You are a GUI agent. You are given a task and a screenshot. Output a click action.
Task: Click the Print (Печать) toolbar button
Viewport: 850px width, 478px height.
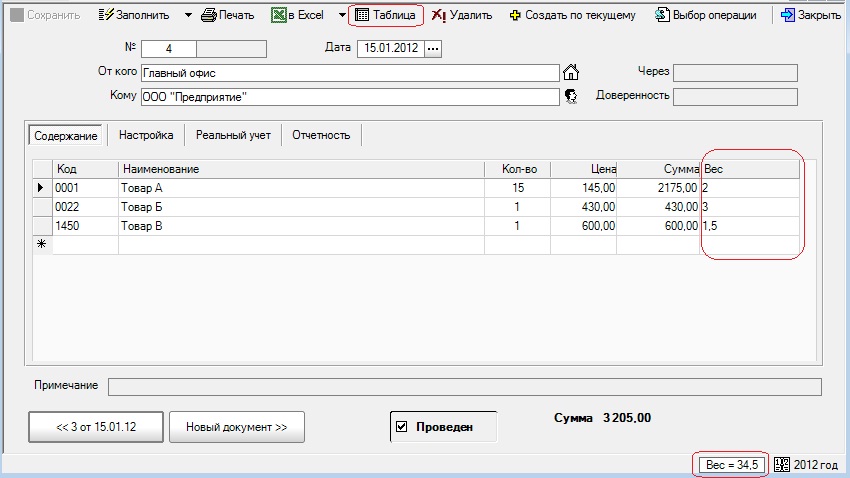(227, 16)
